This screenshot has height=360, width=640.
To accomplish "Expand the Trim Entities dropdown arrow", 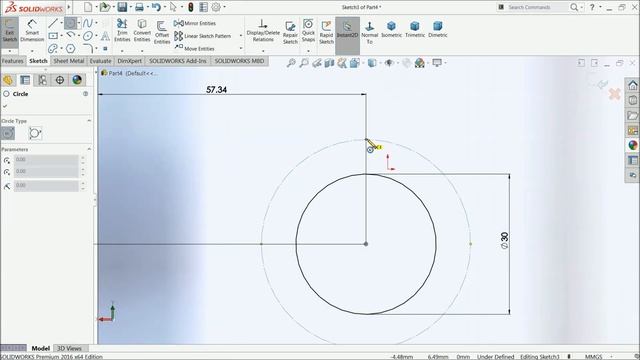I will point(122,51).
